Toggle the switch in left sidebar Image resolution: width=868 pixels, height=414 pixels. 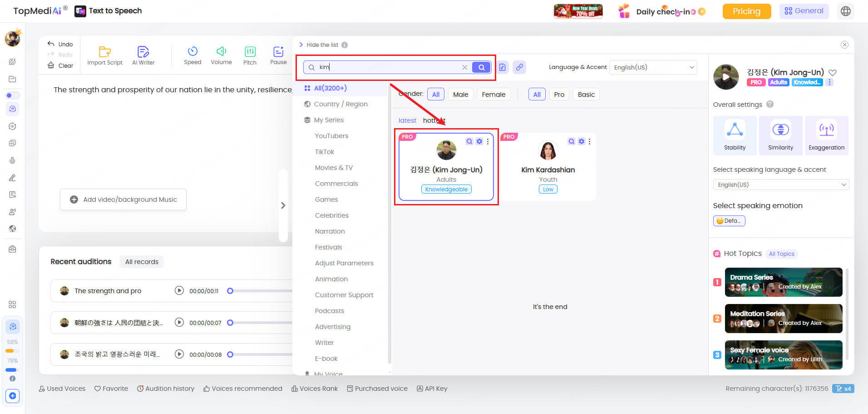pos(12,95)
